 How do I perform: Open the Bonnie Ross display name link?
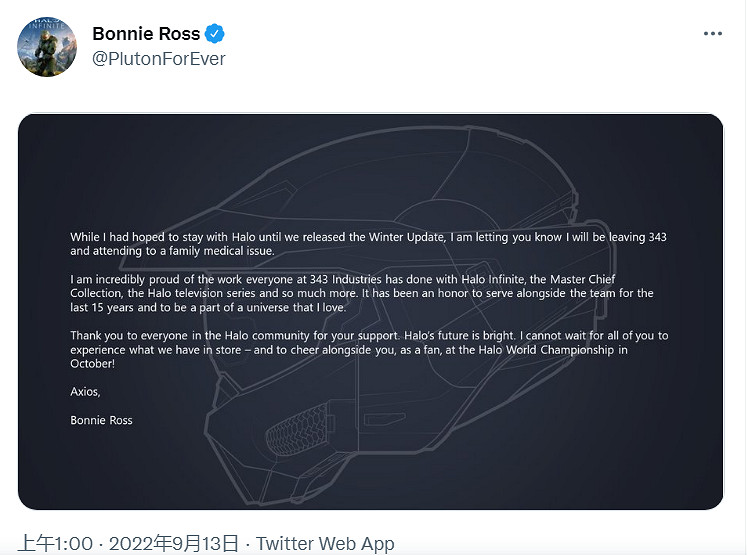pyautogui.click(x=143, y=34)
